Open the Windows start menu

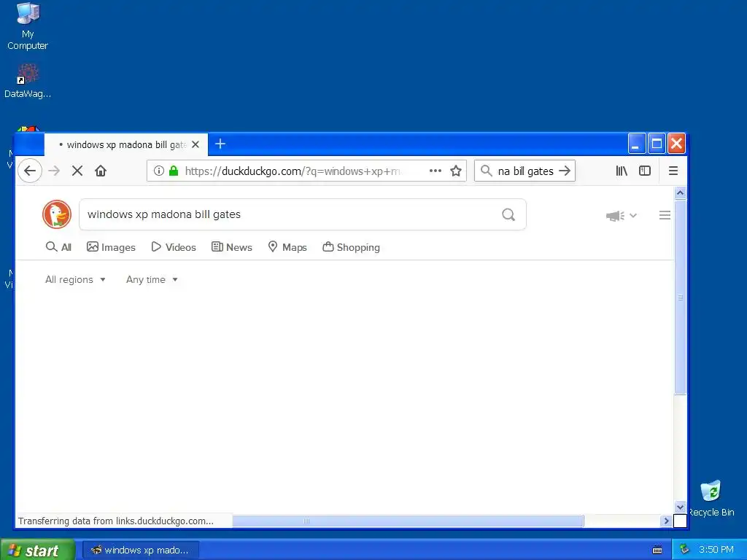(38, 550)
